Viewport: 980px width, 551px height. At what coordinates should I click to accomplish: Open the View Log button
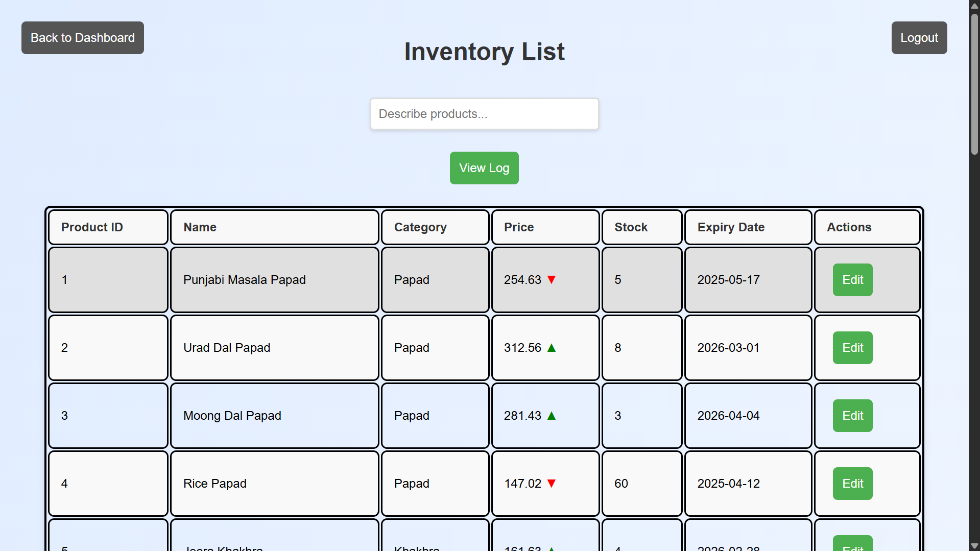point(484,168)
